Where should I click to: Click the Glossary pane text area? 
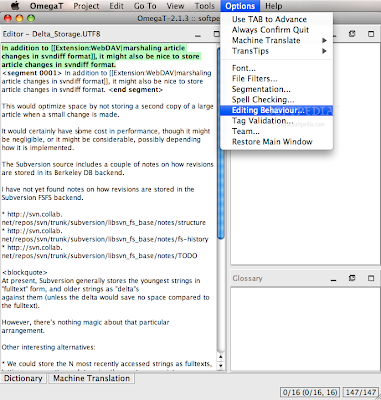pos(305,329)
